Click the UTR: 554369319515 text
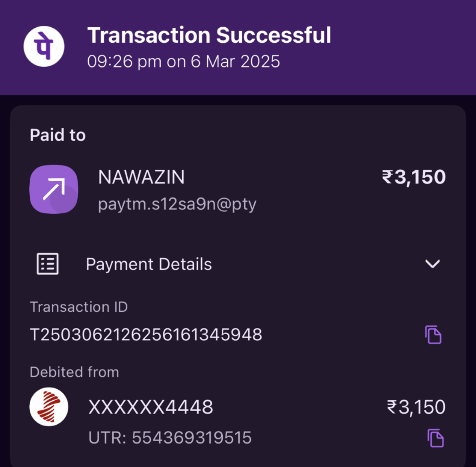Viewport: 476px width, 467px height. coord(170,438)
